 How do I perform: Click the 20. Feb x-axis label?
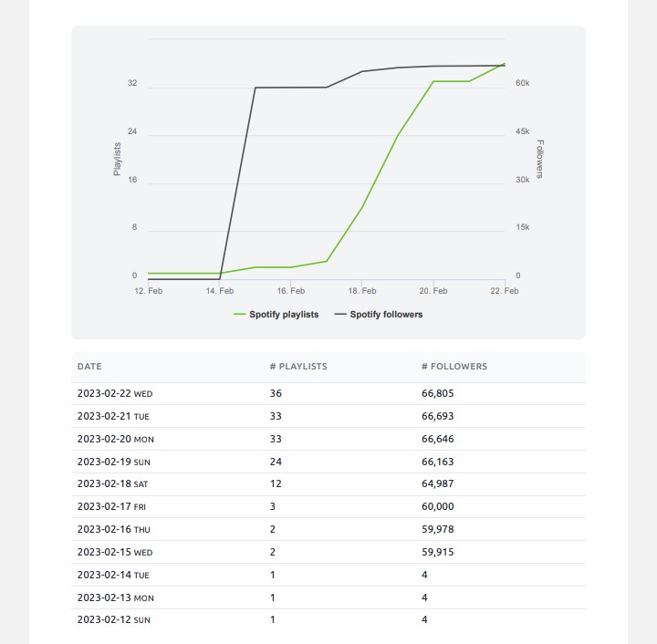click(x=433, y=291)
